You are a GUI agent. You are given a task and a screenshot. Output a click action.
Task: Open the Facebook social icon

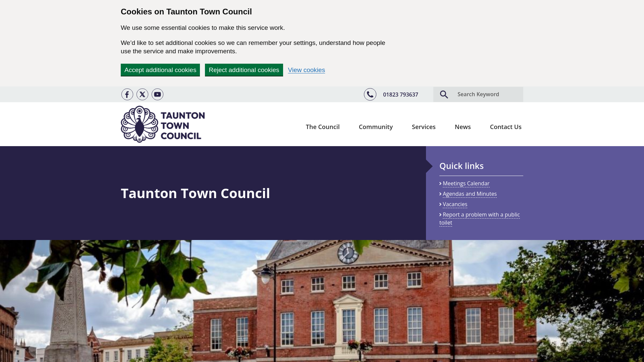(x=127, y=95)
